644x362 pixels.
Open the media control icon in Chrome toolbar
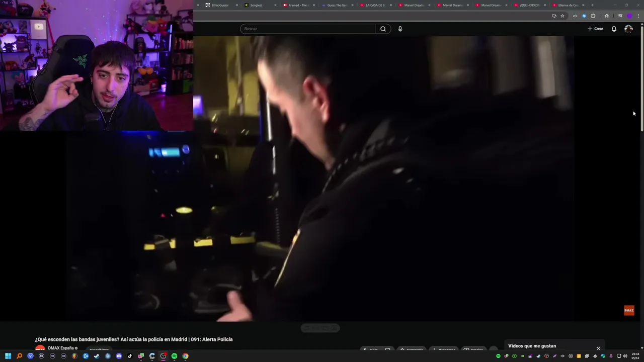click(x=620, y=16)
